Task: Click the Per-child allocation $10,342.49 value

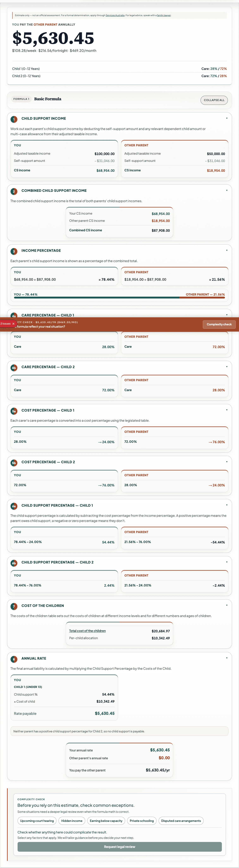Action: click(161, 638)
